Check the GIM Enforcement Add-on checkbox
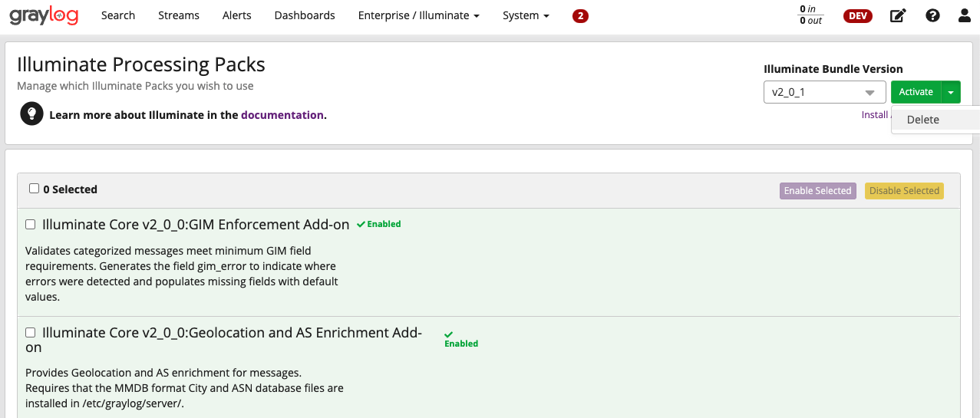 pos(31,225)
